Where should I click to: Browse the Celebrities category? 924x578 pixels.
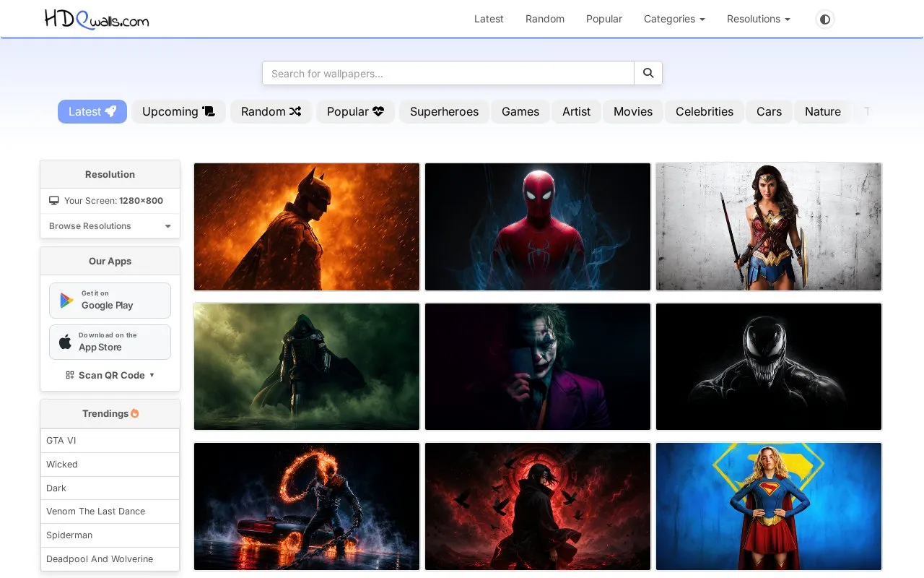(x=705, y=111)
